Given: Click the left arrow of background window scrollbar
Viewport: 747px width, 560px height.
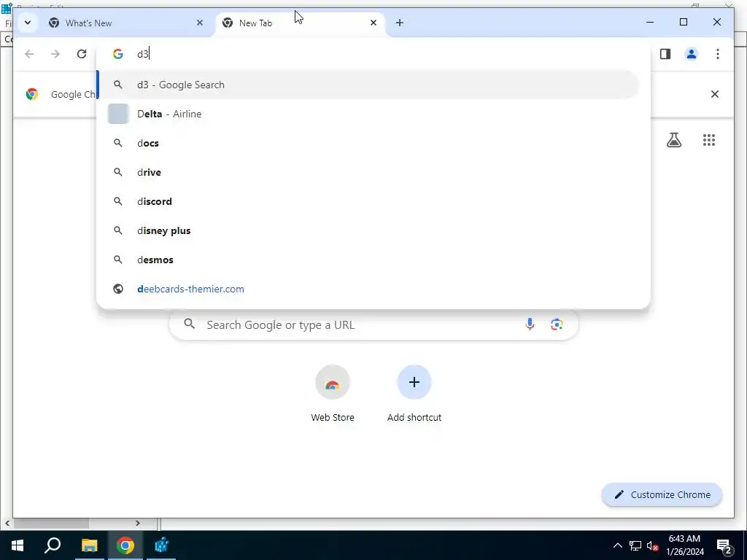Looking at the screenshot, I should click(x=7, y=523).
